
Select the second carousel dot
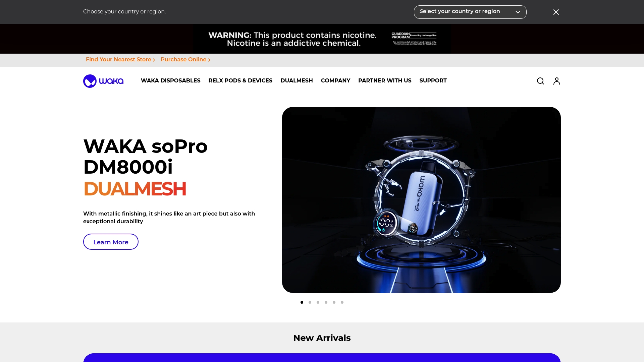tap(310, 302)
